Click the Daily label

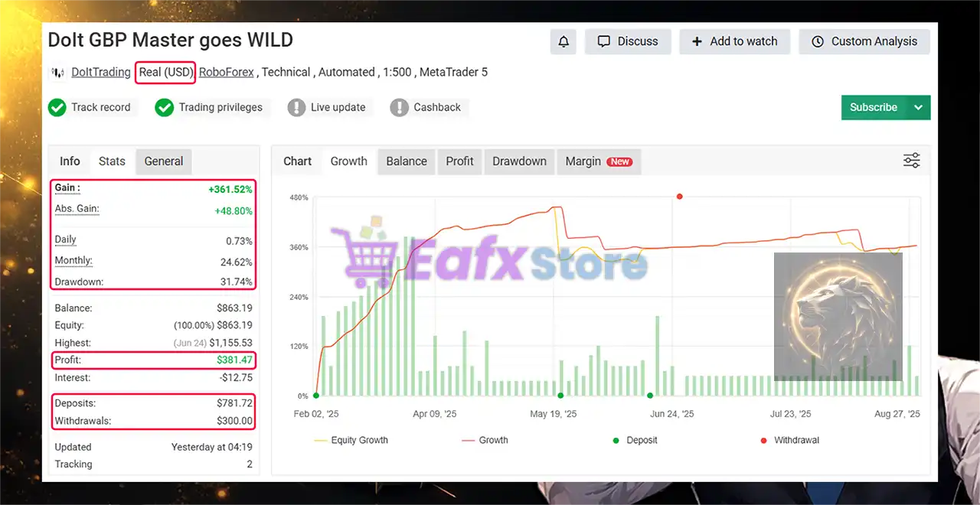[x=66, y=239]
